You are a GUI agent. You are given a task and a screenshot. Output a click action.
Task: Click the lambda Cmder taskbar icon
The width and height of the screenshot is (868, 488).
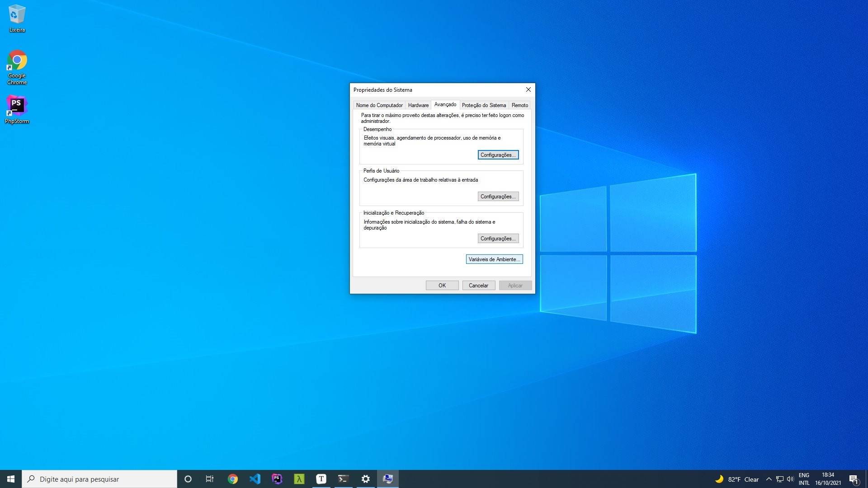click(x=299, y=479)
